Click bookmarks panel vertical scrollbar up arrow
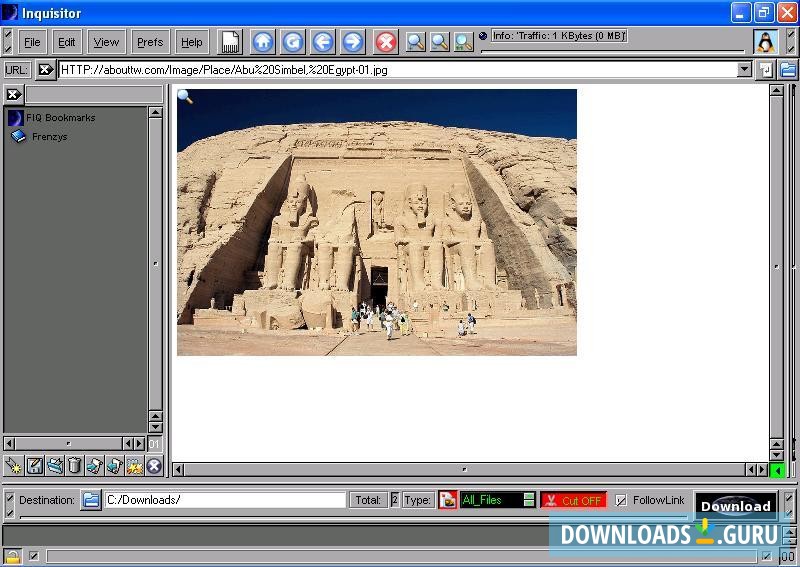This screenshot has width=800, height=567. [x=156, y=112]
